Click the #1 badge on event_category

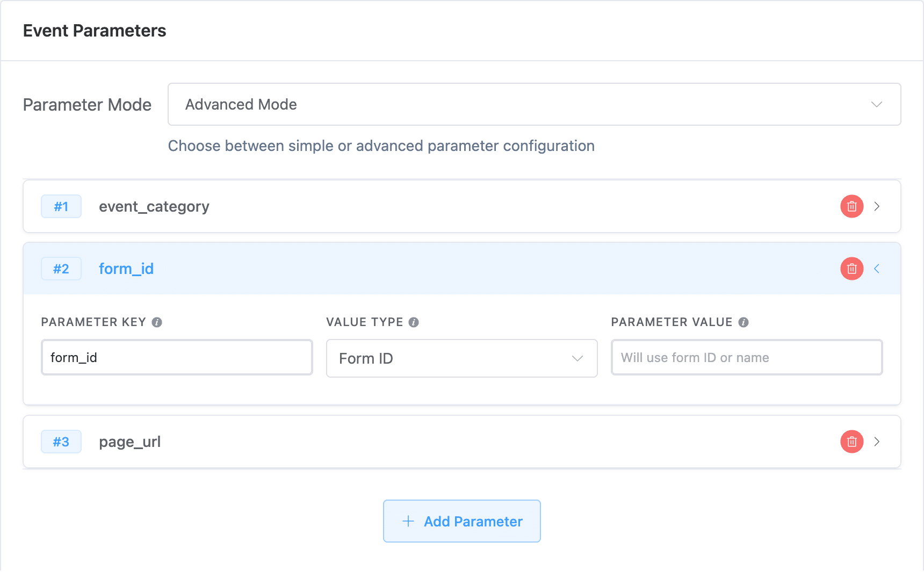coord(61,206)
